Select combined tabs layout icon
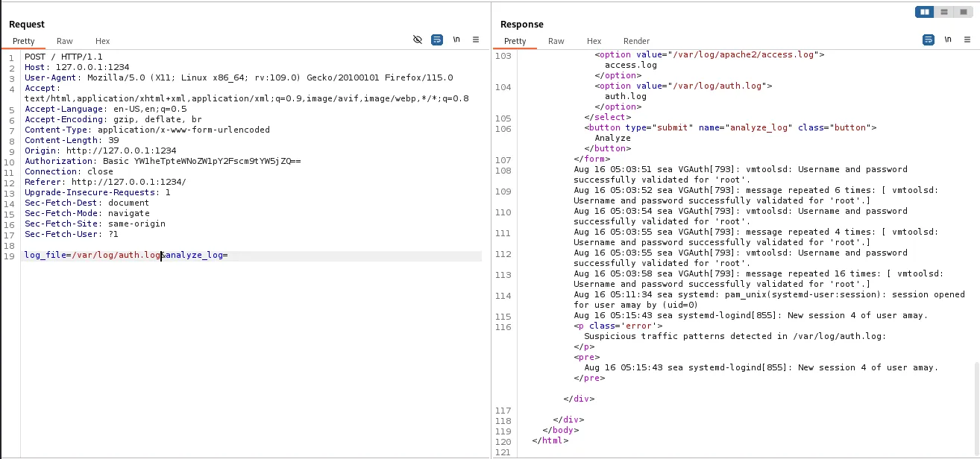Screen dimensions: 980x459 964,12
